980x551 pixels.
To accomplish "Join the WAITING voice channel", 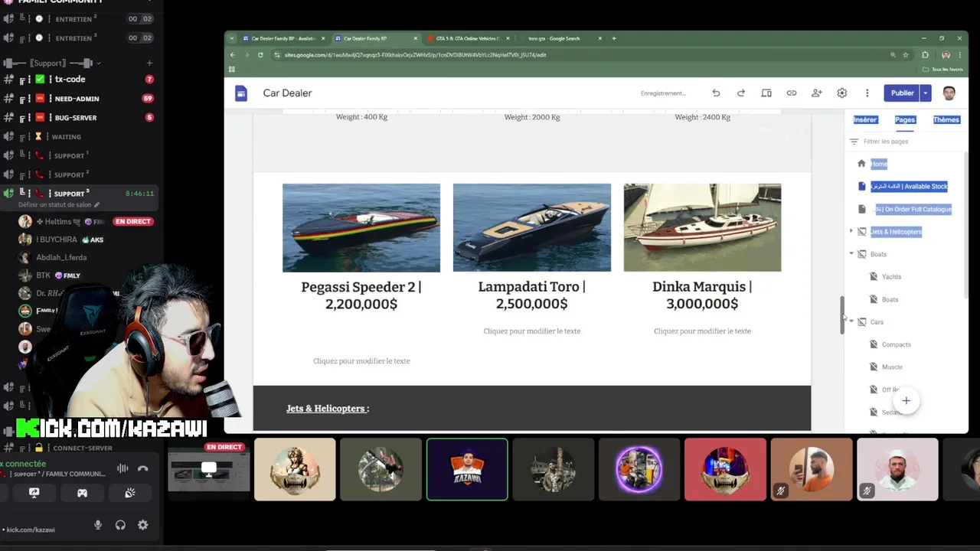I will click(66, 137).
